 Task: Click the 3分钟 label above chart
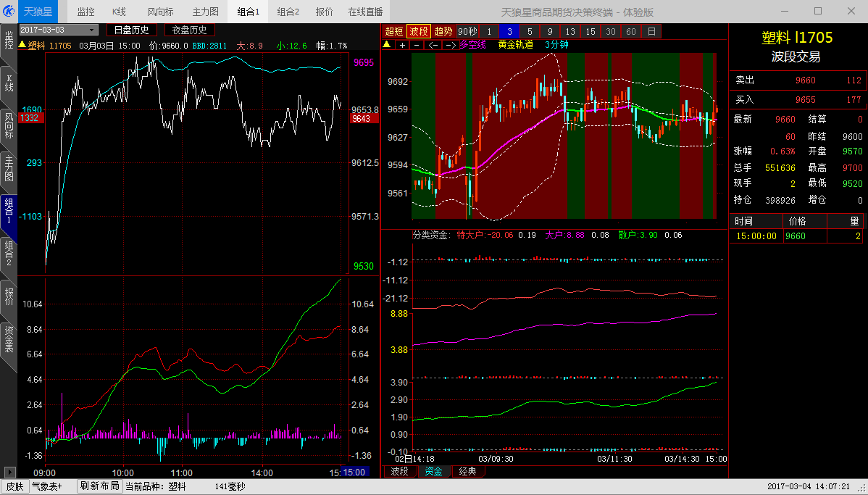[556, 45]
